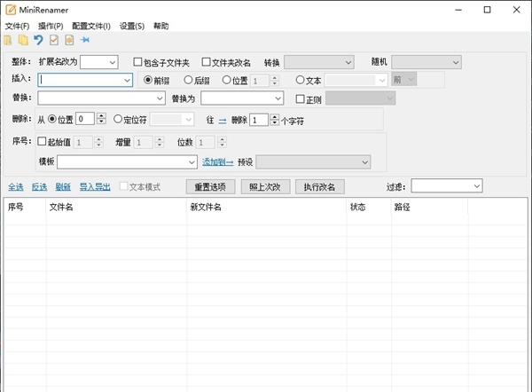Image resolution: width=532 pixels, height=392 pixels.
Task: Open the 过滤 filter dropdown
Action: coord(476,185)
